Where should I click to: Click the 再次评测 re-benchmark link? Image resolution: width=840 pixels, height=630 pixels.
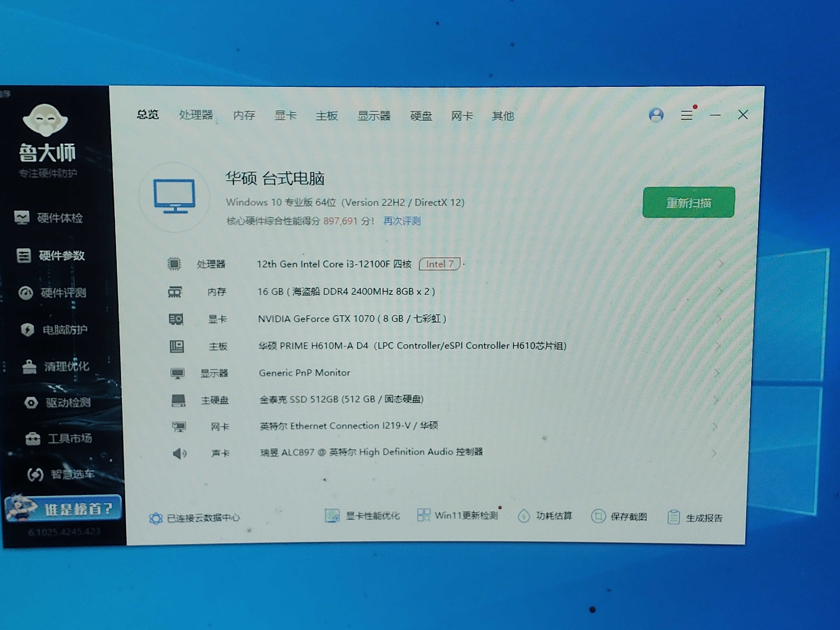click(x=402, y=221)
